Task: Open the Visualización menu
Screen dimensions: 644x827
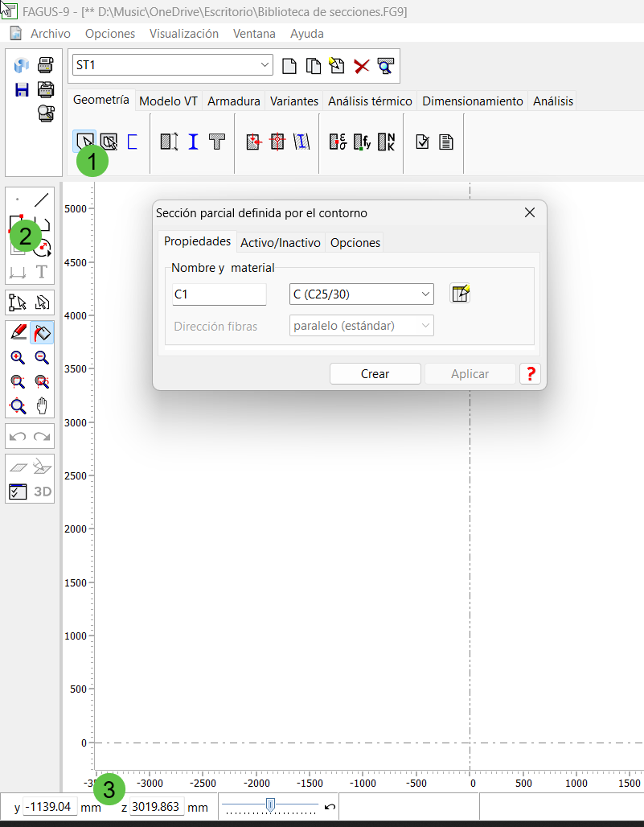Action: (x=184, y=34)
